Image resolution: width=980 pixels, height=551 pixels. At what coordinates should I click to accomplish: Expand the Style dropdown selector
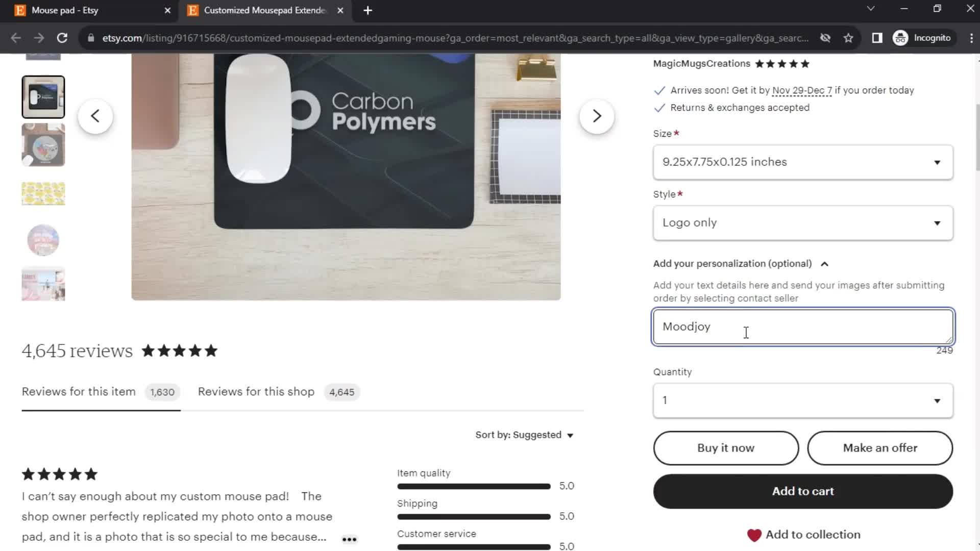click(x=803, y=222)
